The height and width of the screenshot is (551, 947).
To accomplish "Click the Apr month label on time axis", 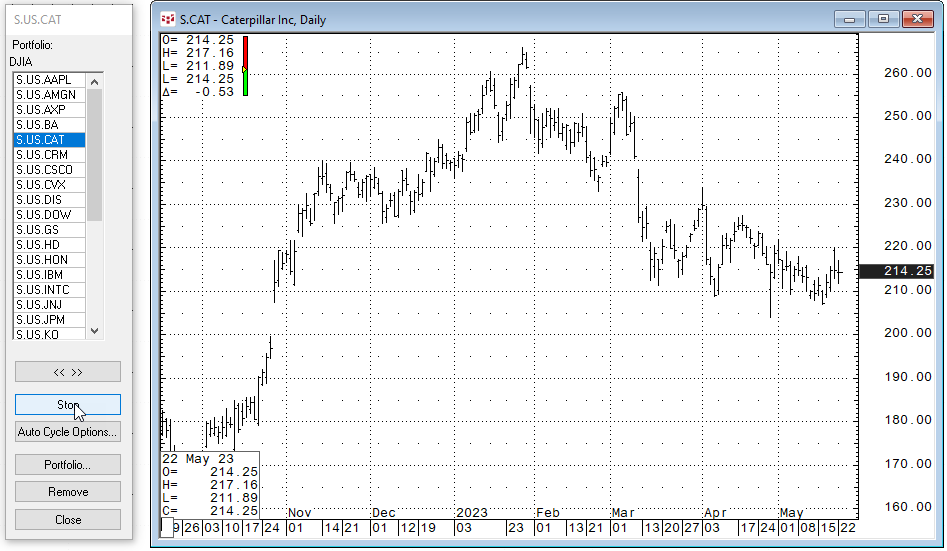I will [x=715, y=513].
